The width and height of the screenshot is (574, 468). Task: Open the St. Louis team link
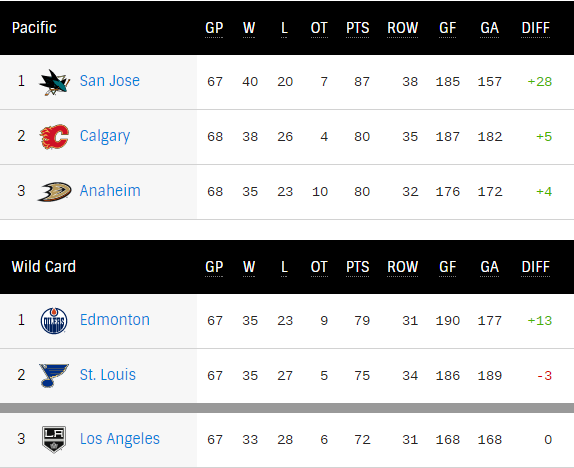tap(108, 375)
